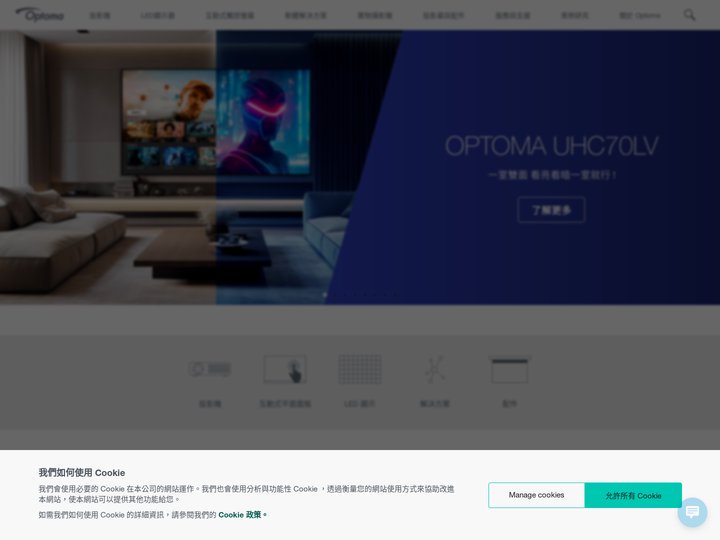
Task: Click the OPTOMA UHC70LV banner heading
Action: (x=551, y=146)
